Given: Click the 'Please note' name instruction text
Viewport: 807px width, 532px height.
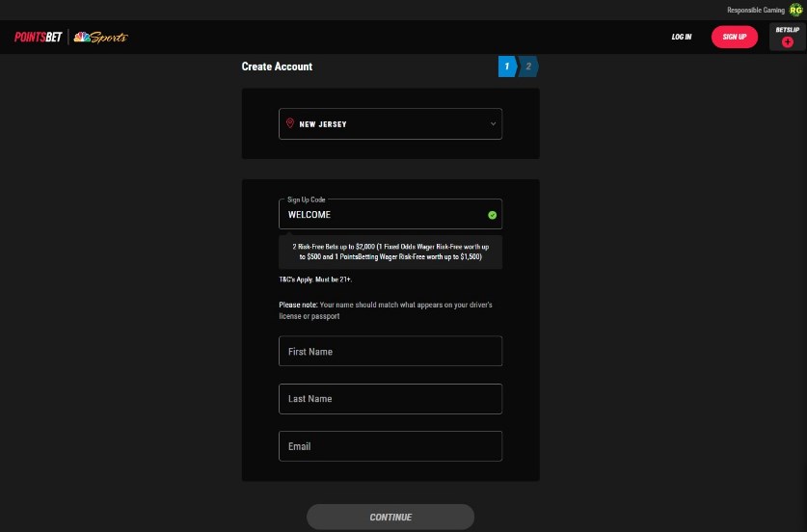Looking at the screenshot, I should tap(386, 310).
